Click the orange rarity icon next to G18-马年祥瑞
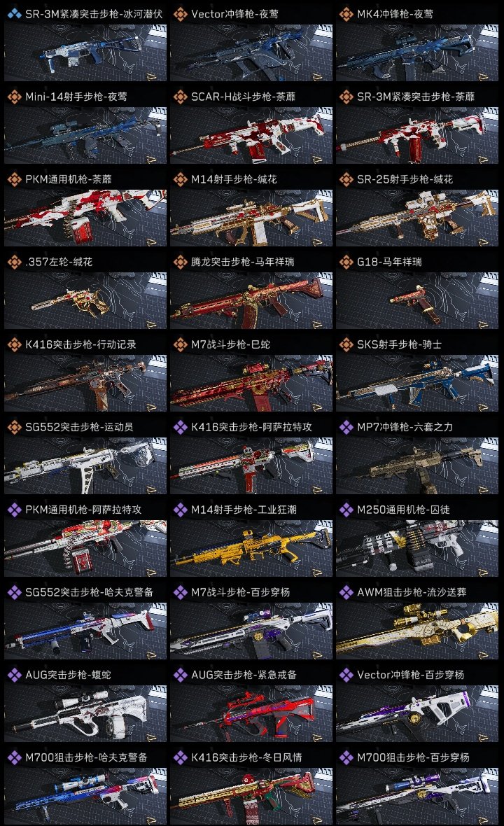The image size is (504, 826). coord(346,262)
